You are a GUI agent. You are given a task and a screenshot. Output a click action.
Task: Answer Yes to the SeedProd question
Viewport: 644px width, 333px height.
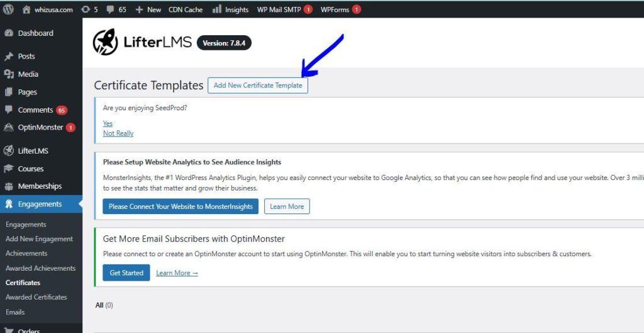coord(108,123)
